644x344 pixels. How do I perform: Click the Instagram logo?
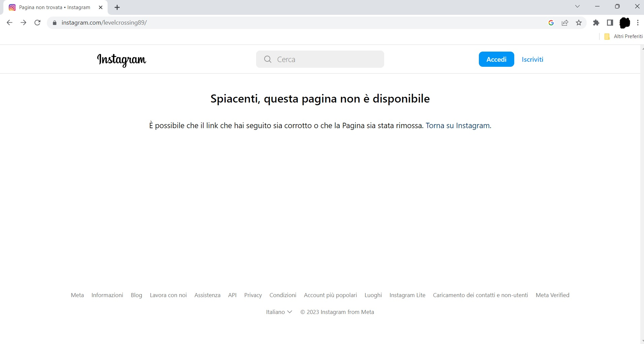pos(121,60)
